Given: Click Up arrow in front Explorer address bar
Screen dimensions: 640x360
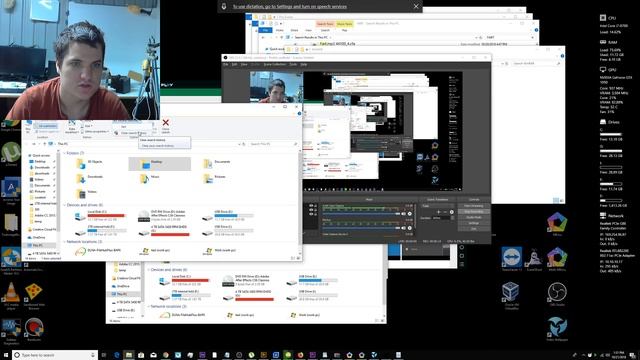Looking at the screenshot, I should [x=44, y=144].
